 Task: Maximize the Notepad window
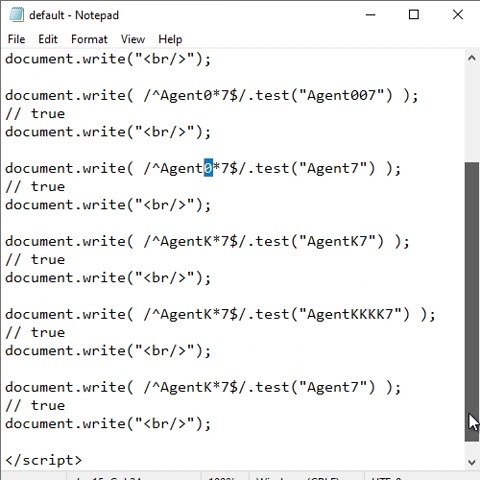[414, 15]
